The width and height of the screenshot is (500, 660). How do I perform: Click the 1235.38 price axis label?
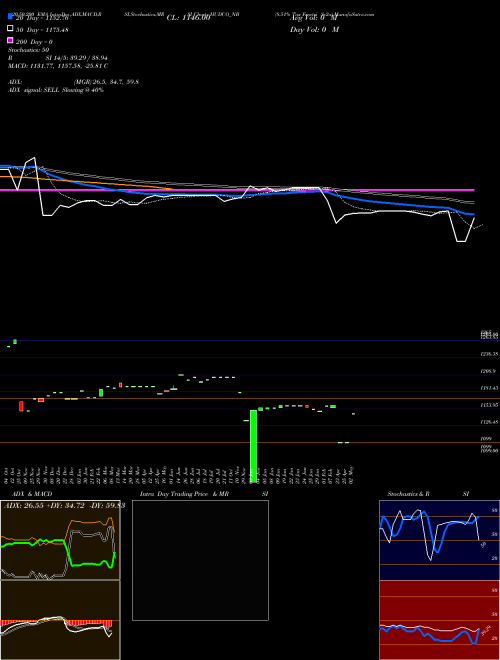pos(489,354)
